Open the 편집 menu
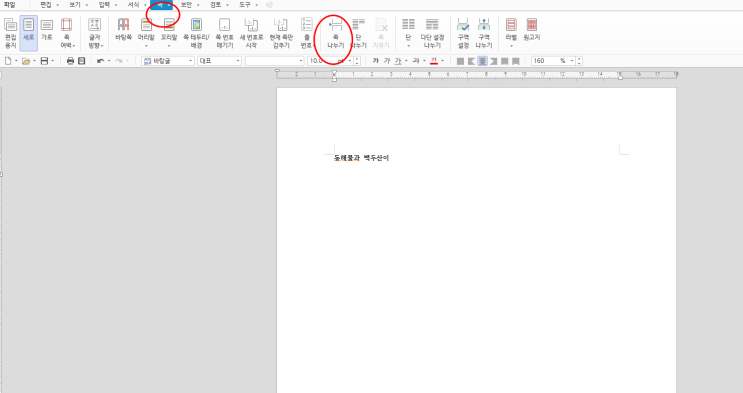The image size is (743, 393). pos(46,5)
